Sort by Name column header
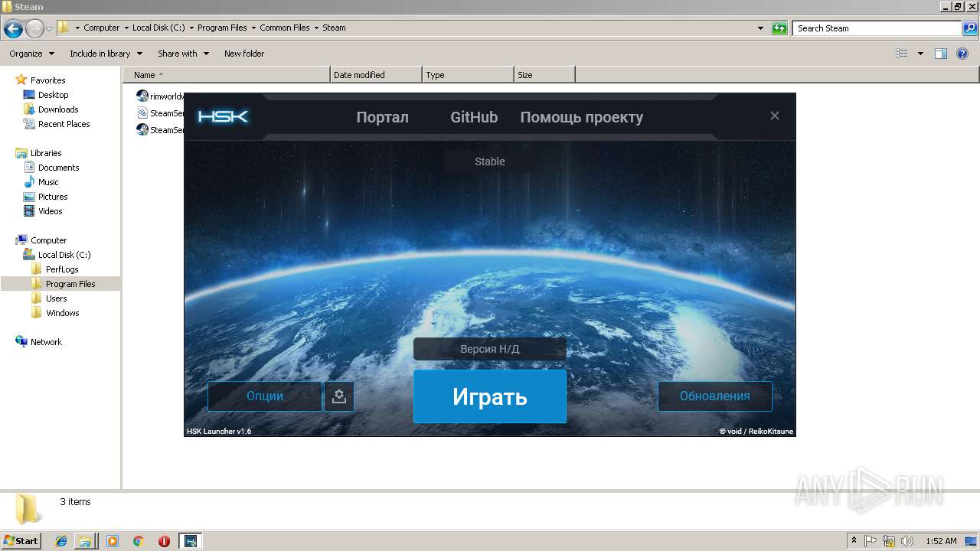The width and height of the screenshot is (980, 551). [x=226, y=75]
